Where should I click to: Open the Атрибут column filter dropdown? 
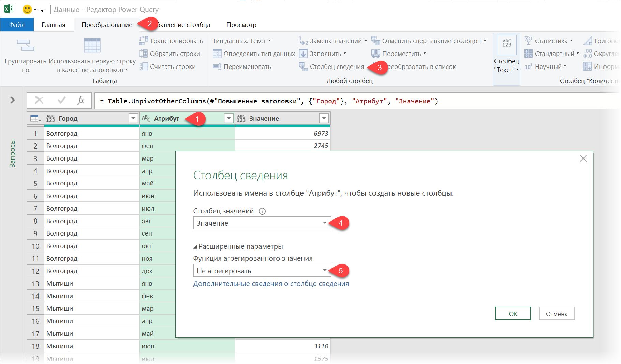click(x=229, y=118)
